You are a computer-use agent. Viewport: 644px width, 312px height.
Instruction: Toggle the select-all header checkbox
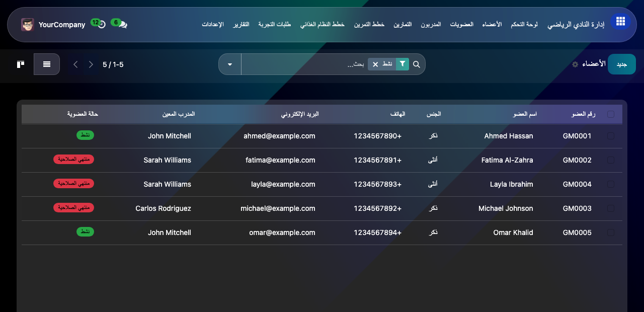[611, 114]
